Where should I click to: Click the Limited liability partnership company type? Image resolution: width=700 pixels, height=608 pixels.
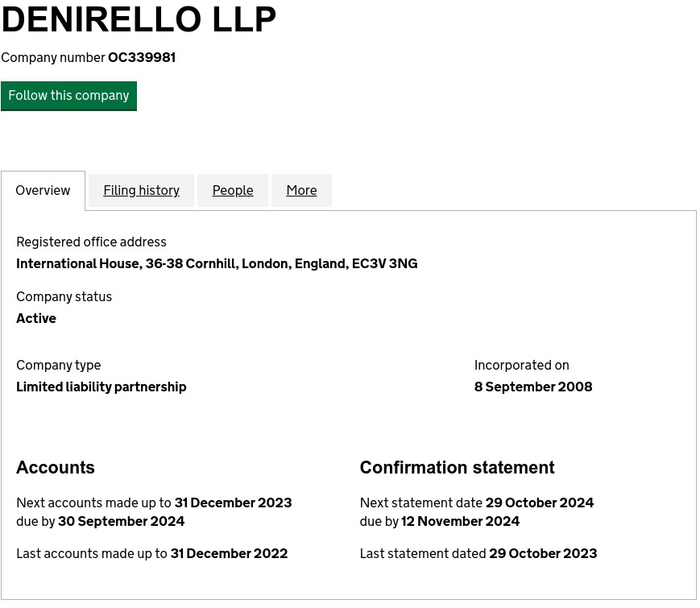101,387
